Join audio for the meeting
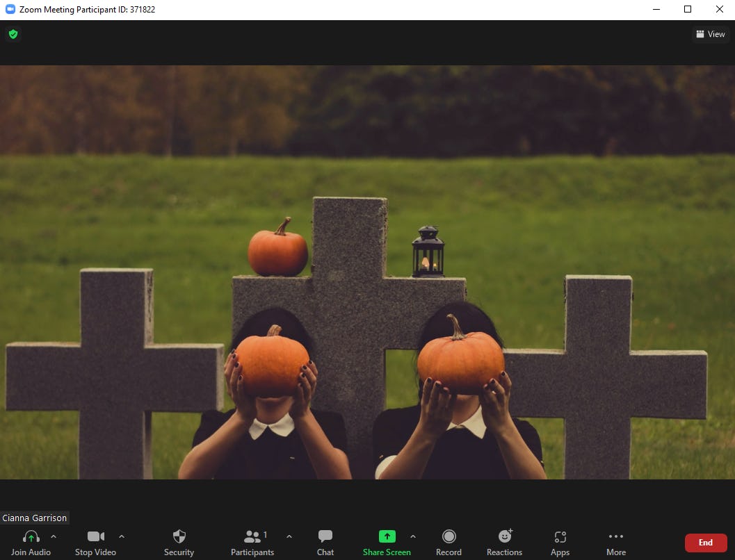735x560 pixels. pyautogui.click(x=31, y=536)
